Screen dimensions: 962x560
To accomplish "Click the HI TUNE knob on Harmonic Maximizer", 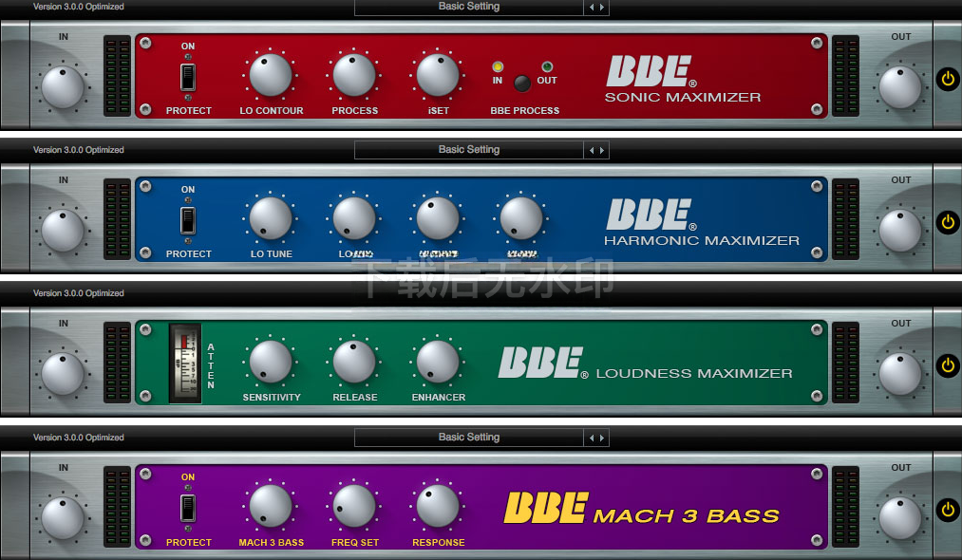I will point(438,217).
